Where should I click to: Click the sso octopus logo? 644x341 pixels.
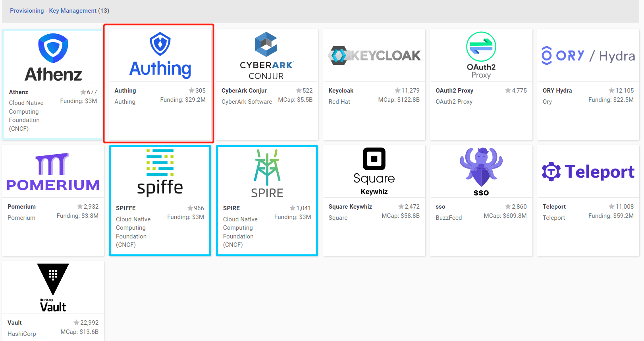click(481, 172)
